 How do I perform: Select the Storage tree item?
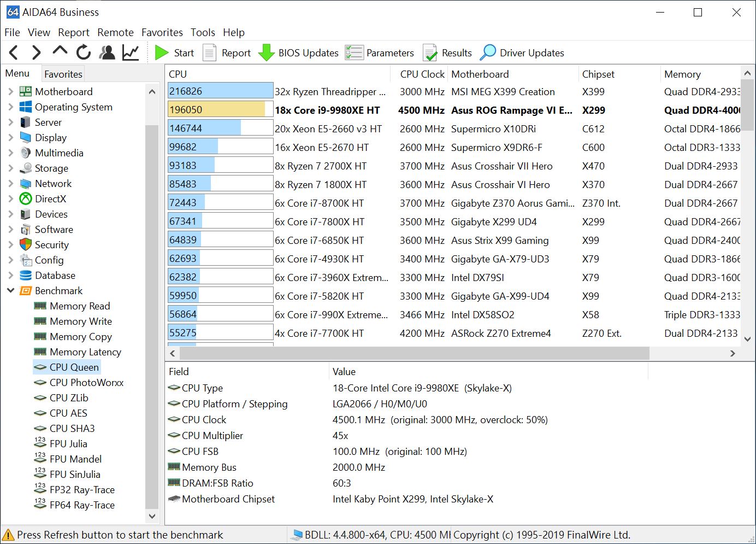pyautogui.click(x=51, y=168)
